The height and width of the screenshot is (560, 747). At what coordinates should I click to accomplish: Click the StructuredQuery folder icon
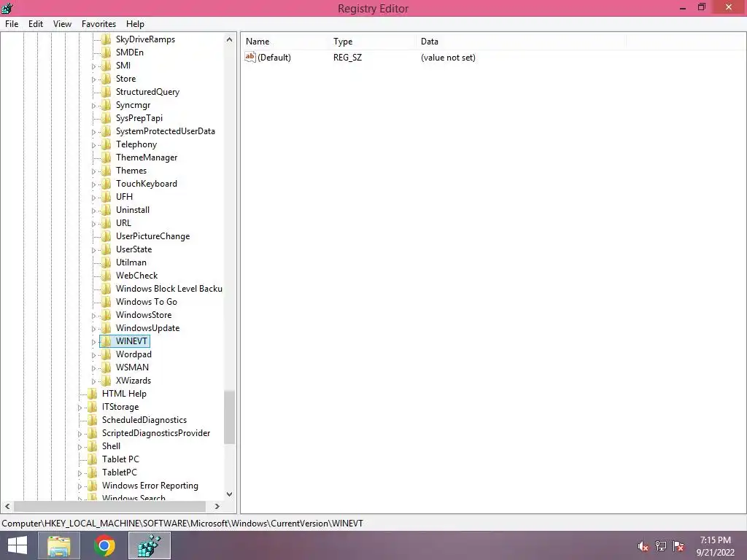[x=107, y=92]
